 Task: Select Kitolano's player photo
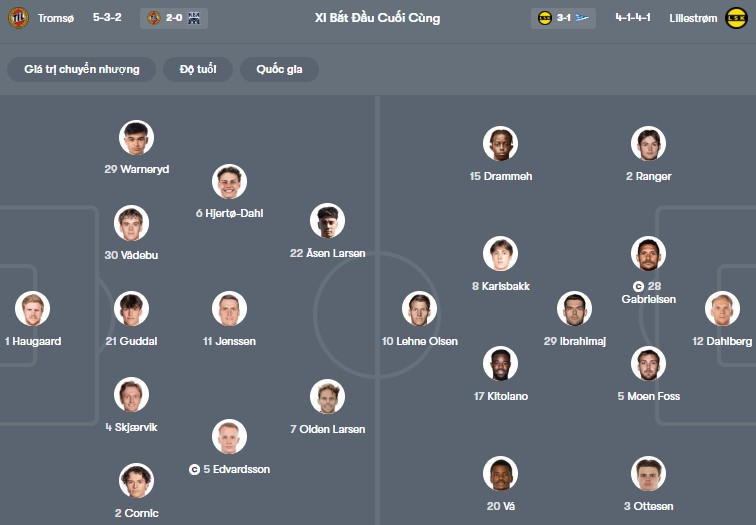500,364
